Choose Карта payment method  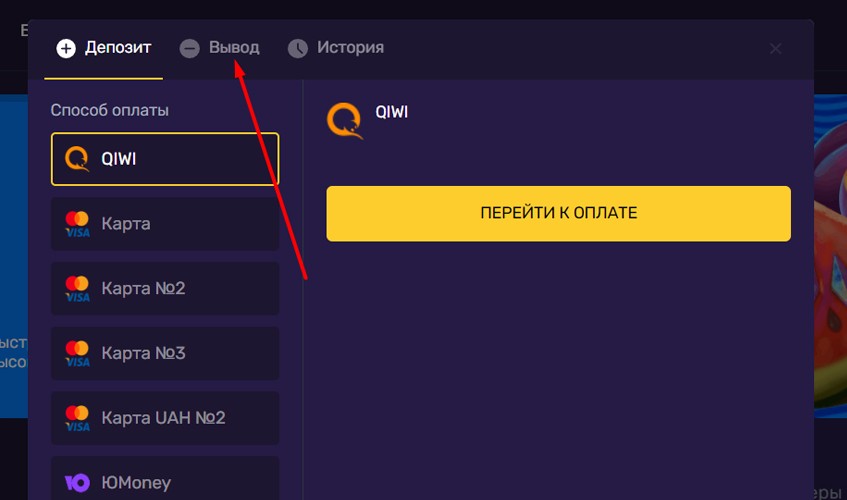pyautogui.click(x=165, y=224)
